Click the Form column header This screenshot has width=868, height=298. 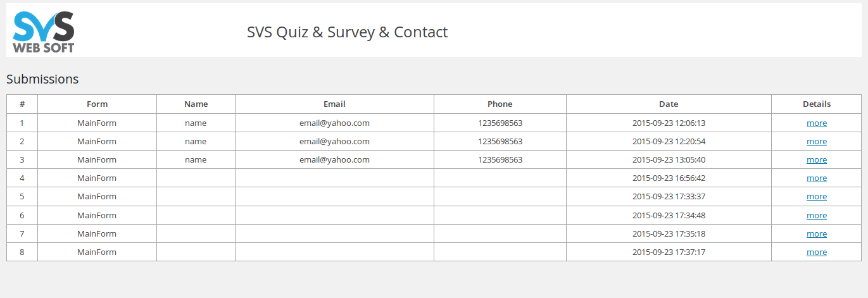(x=97, y=104)
